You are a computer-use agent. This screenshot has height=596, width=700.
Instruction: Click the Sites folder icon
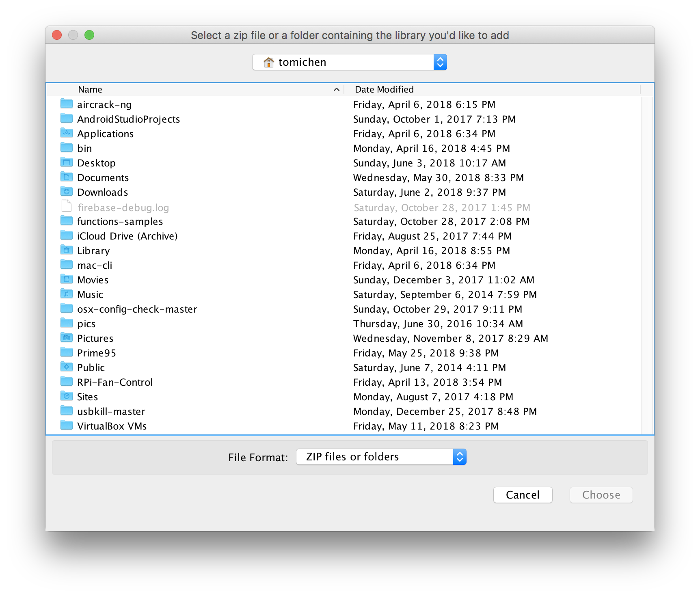tap(67, 396)
